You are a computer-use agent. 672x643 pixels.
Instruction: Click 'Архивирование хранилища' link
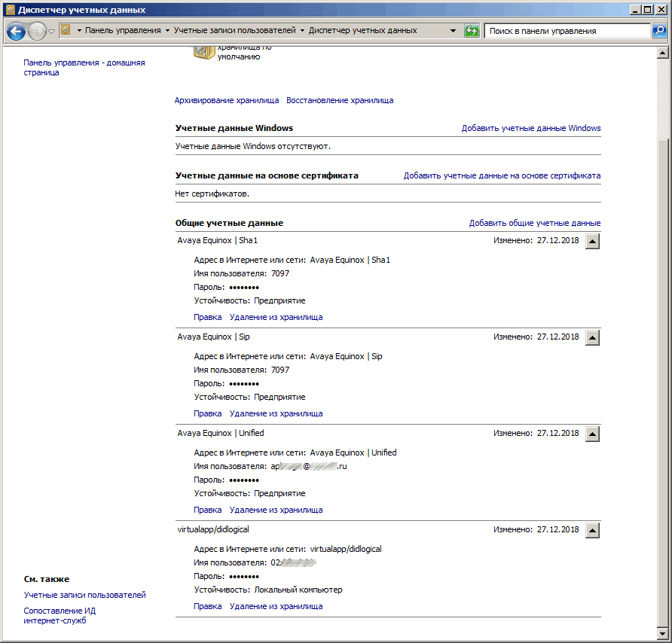[x=227, y=100]
